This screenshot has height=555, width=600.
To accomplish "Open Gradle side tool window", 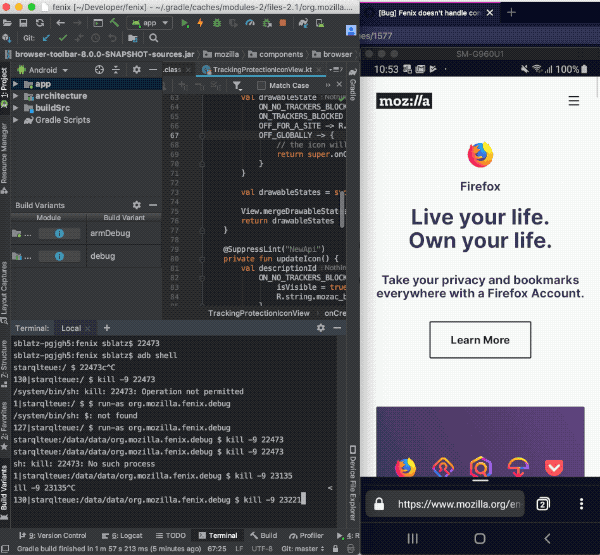I will click(x=353, y=85).
